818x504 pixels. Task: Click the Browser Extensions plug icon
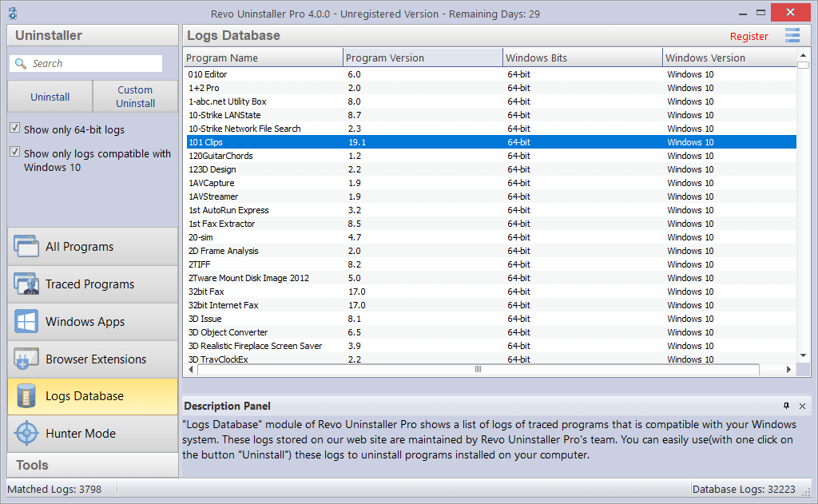[26, 359]
